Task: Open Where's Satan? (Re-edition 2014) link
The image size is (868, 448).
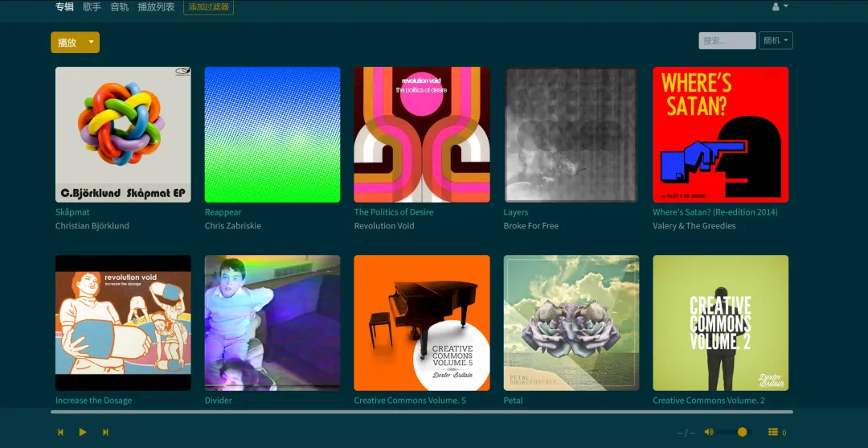Action: [x=715, y=212]
